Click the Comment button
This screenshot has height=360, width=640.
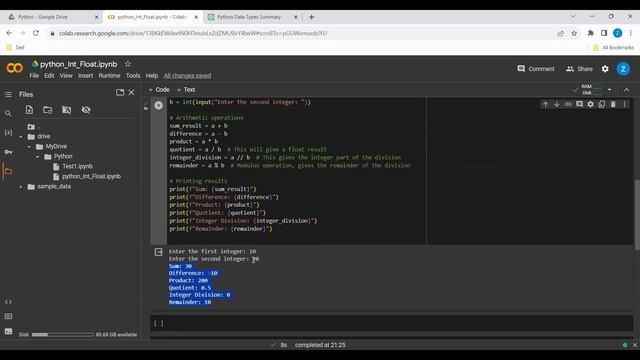pyautogui.click(x=536, y=69)
